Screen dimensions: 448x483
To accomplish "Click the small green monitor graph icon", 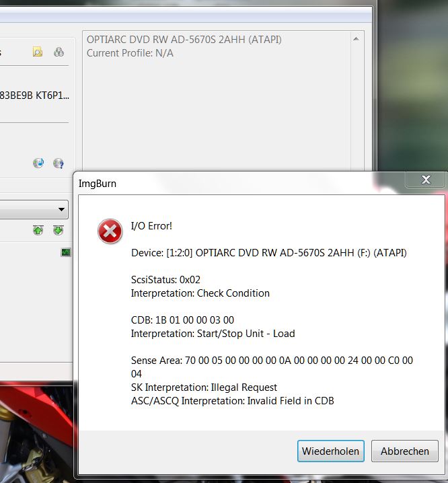I will (x=66, y=252).
